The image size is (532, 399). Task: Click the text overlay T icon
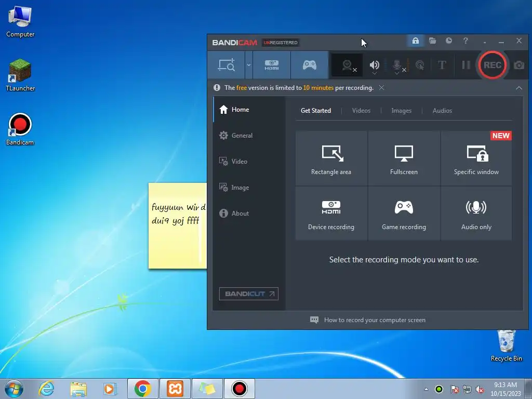tap(442, 65)
